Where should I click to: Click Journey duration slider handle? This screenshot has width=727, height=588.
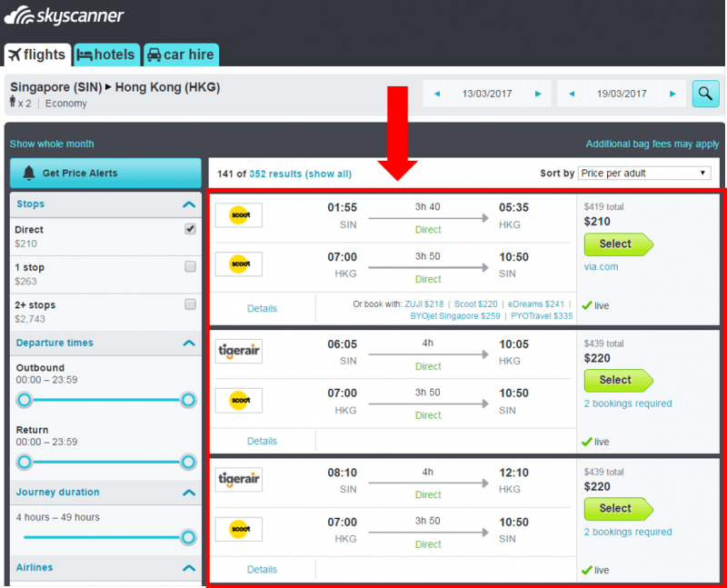click(x=188, y=537)
